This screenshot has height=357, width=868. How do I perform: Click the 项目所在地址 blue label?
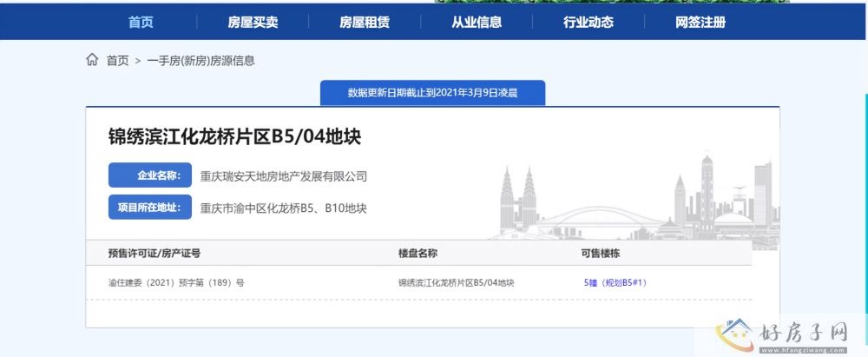point(150,208)
